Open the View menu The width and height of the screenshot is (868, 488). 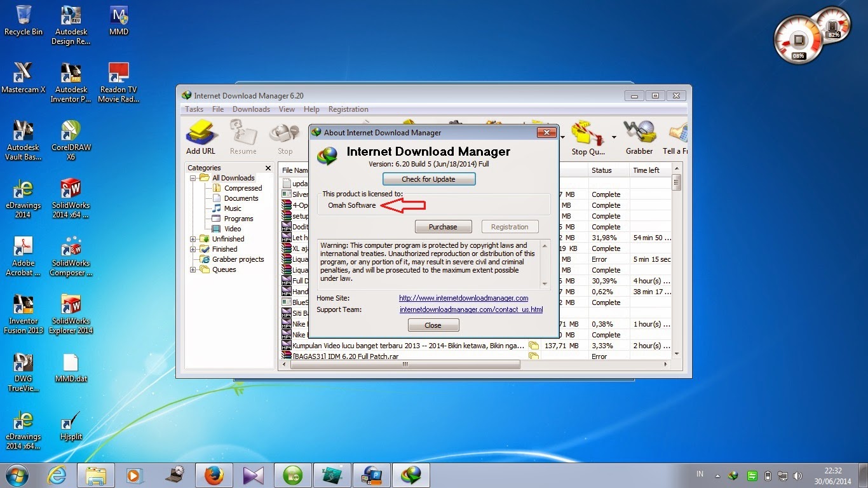287,109
